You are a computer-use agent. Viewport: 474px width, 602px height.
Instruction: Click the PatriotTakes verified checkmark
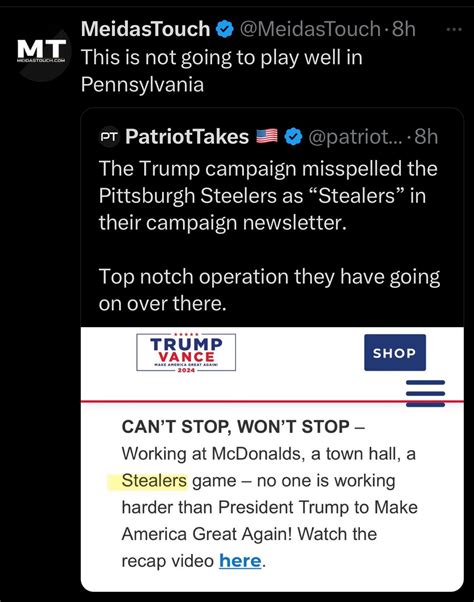[x=294, y=137]
